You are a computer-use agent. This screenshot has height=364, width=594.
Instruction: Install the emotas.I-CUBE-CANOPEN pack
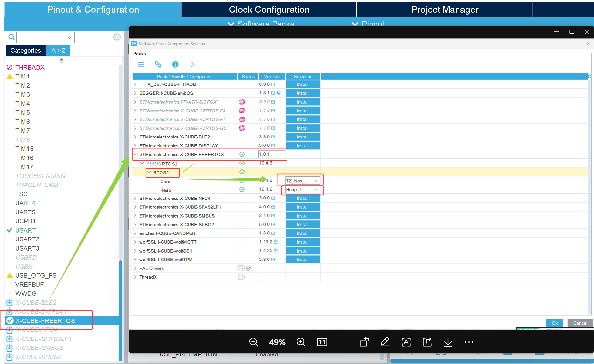[x=302, y=233]
